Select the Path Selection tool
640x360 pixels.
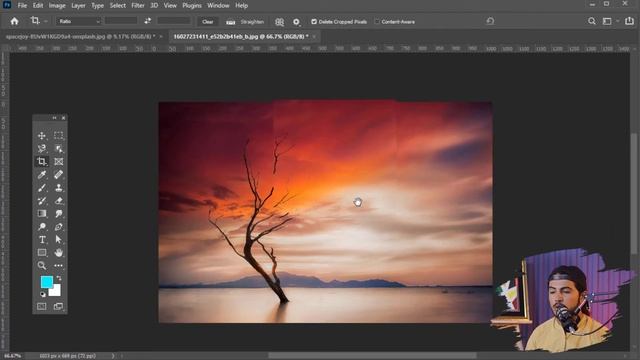coord(58,240)
